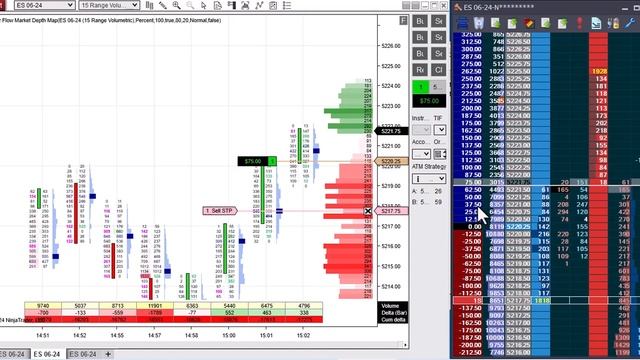Screen dimensions: 640x360
Task: Click the green position quantity box
Action: [420, 87]
